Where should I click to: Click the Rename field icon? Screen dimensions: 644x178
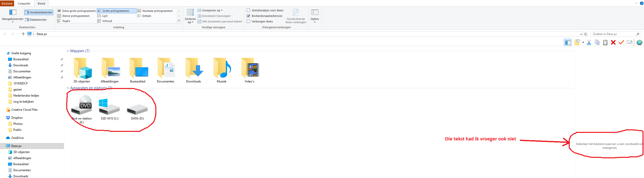(x=629, y=42)
